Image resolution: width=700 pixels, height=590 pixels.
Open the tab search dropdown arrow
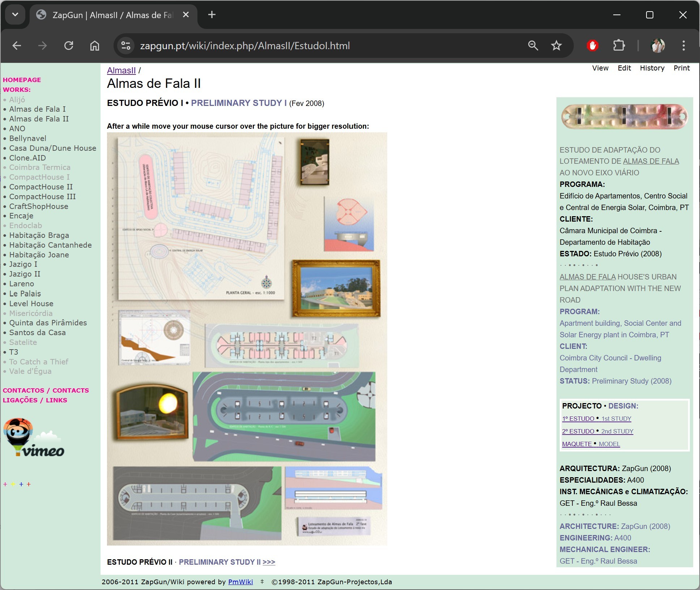point(15,15)
